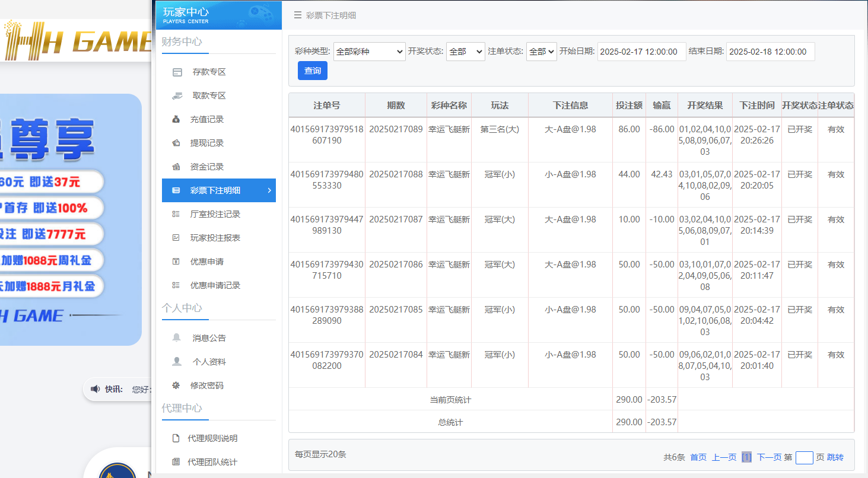Open 厅室投注记录 in the sidebar
868x478 pixels.
coord(215,214)
